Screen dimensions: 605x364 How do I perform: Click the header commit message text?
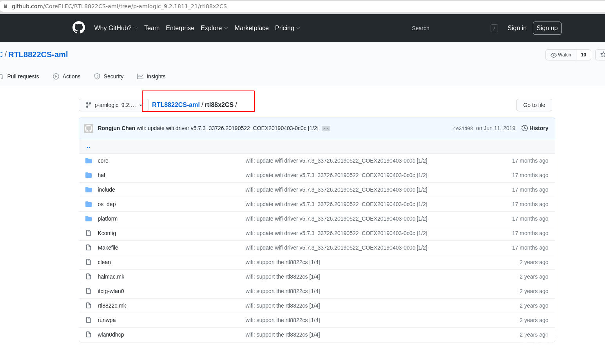(228, 128)
